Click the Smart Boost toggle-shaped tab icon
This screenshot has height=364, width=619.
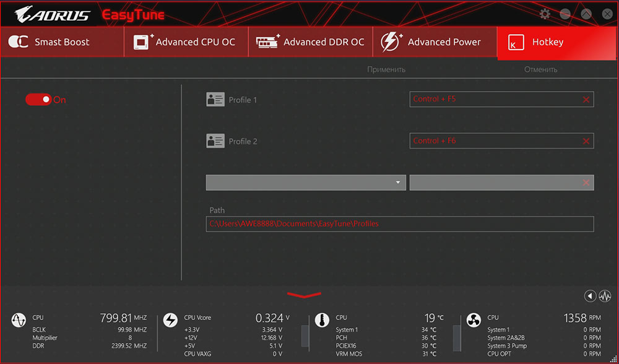[18, 42]
